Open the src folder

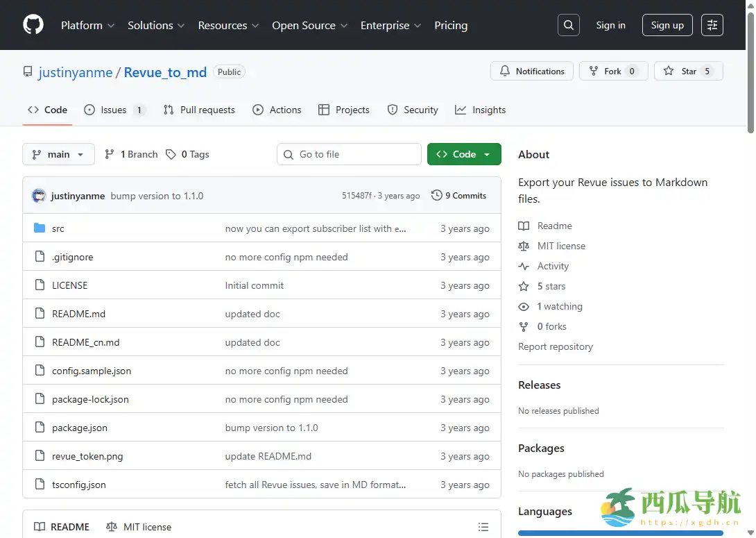click(x=58, y=228)
